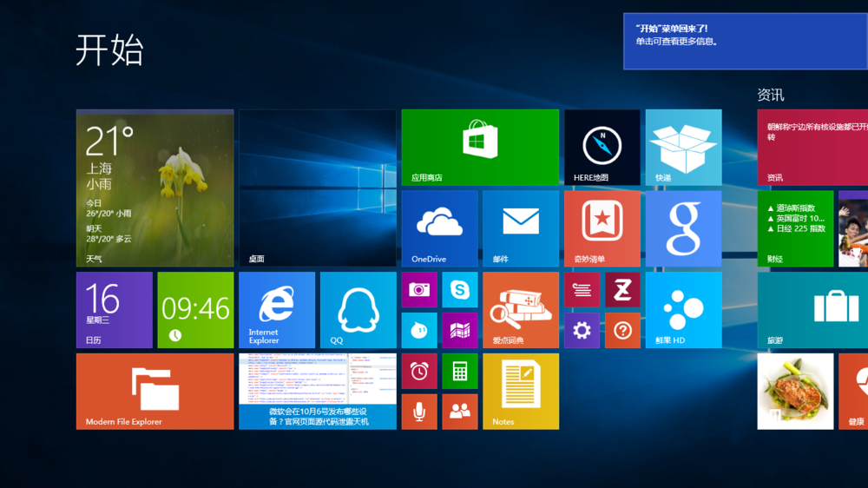
Task: Open the small blue bird tile
Action: [x=419, y=331]
